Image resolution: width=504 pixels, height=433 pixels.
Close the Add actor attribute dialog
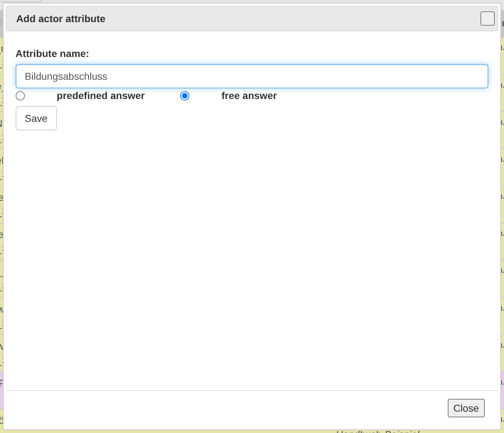pyautogui.click(x=466, y=408)
